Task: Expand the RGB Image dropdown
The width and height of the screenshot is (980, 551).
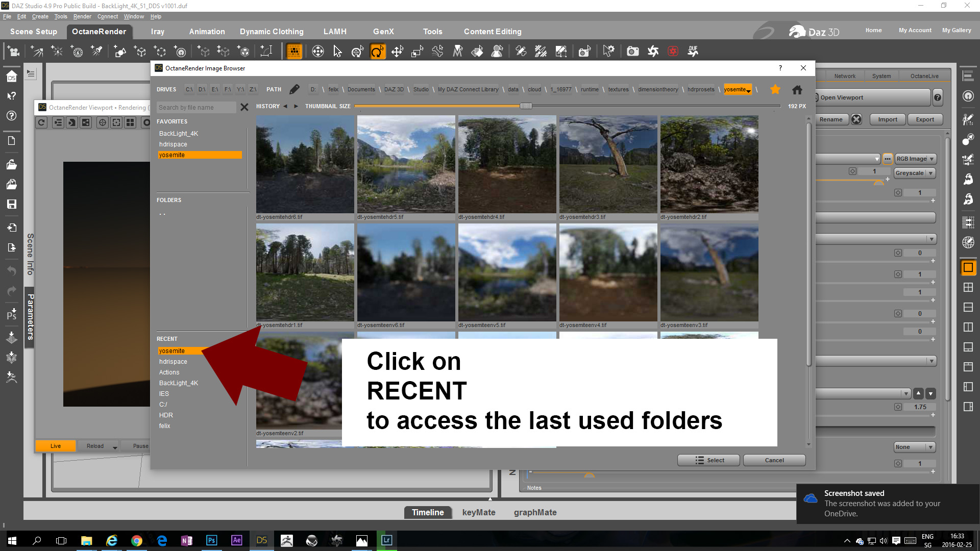Action: (x=916, y=159)
